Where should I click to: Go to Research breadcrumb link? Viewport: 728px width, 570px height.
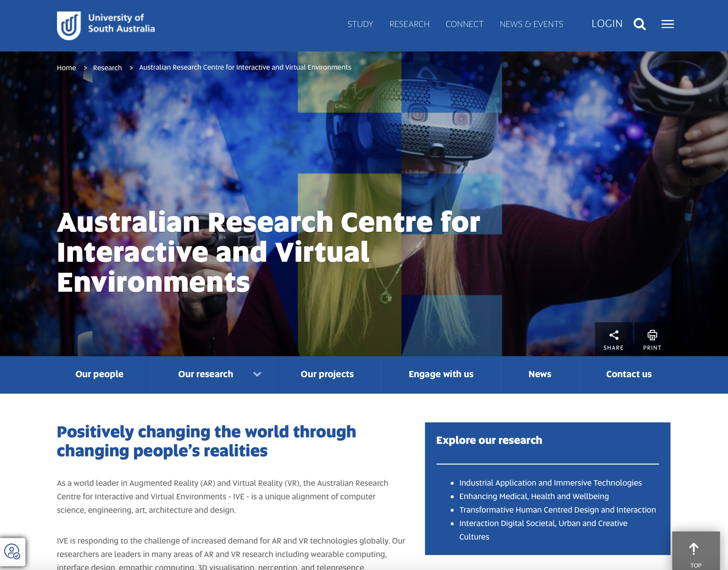(107, 68)
